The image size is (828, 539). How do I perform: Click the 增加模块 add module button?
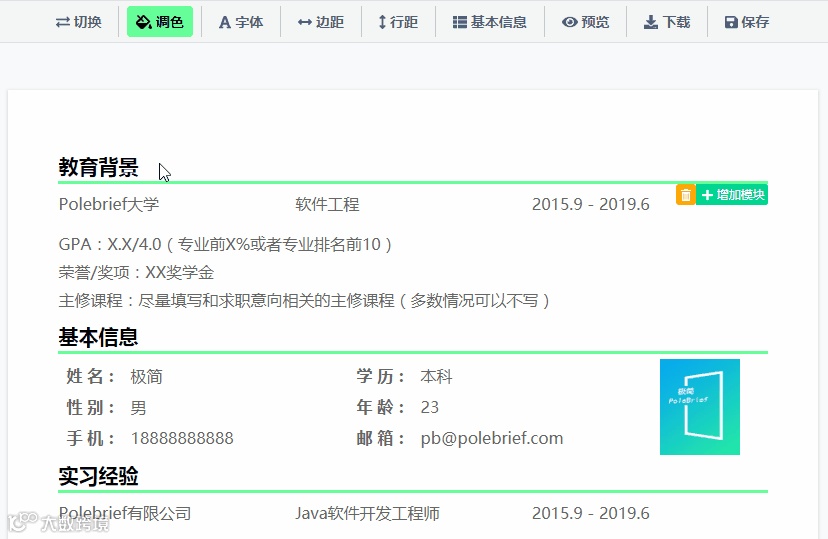point(732,195)
